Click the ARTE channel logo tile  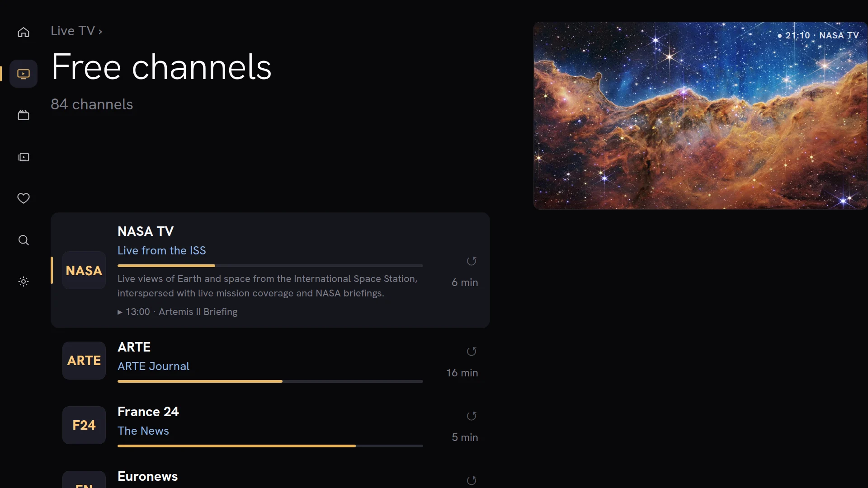click(x=84, y=361)
